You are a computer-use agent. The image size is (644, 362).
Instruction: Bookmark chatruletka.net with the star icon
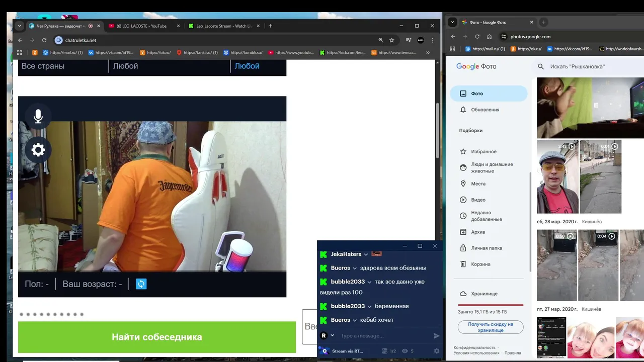(391, 40)
